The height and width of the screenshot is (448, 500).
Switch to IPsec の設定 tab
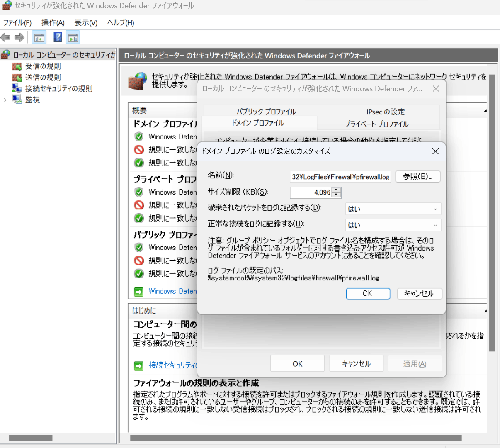[x=386, y=112]
